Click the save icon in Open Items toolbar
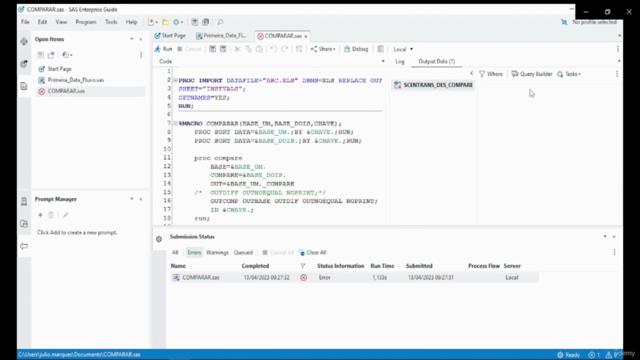Viewport: 640px width, 360px height. click(x=40, y=55)
